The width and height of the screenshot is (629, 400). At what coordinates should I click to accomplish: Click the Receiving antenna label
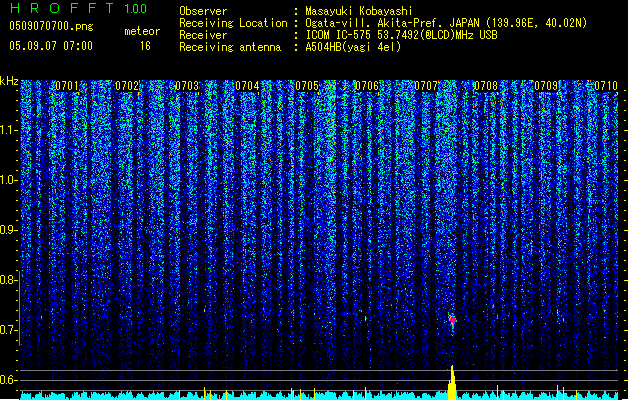coord(230,47)
